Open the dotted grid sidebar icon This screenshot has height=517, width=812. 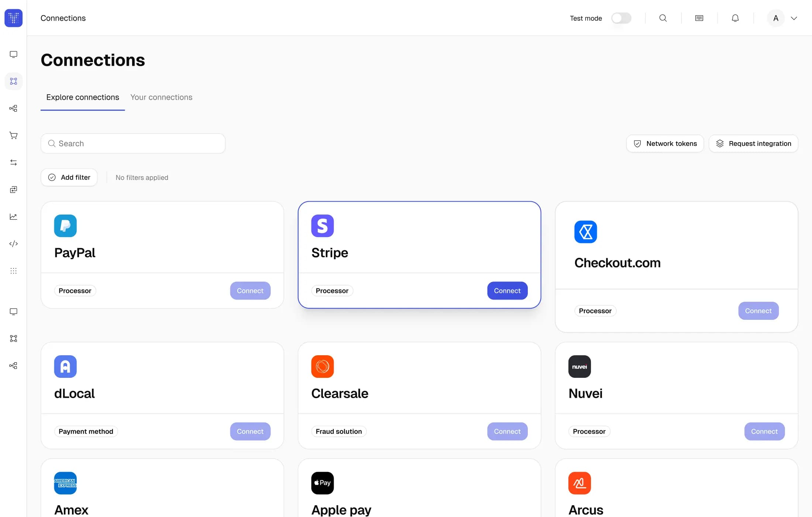(13, 271)
